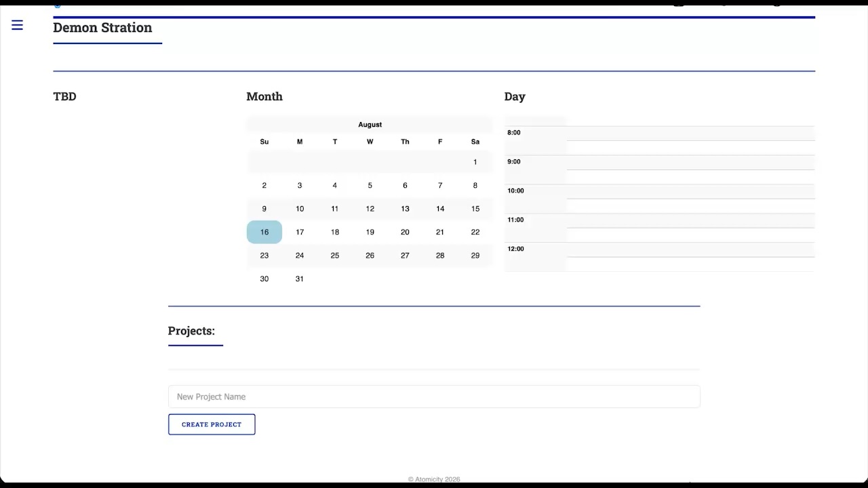Click the 8:00 time slot
Image resolution: width=868 pixels, height=488 pixels.
[659, 134]
